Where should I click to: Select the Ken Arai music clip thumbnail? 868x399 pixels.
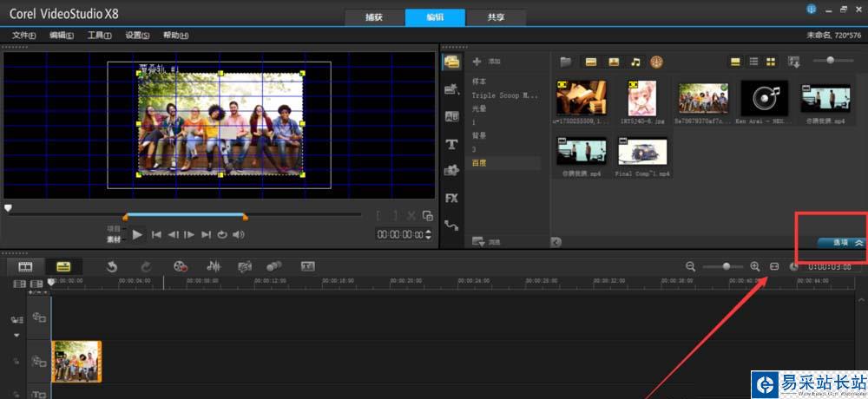click(764, 97)
